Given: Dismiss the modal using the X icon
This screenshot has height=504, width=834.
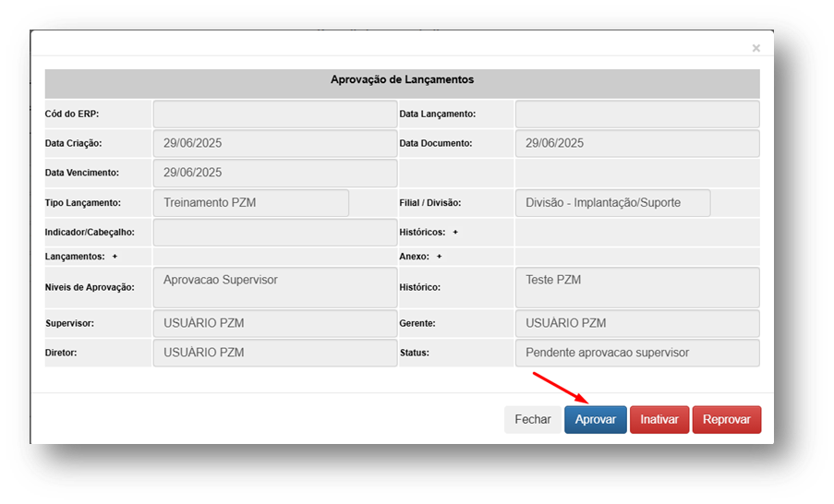Looking at the screenshot, I should 755,48.
